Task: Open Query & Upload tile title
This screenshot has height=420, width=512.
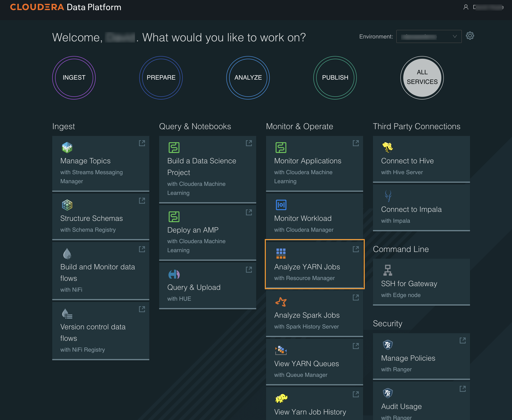Action: point(194,287)
